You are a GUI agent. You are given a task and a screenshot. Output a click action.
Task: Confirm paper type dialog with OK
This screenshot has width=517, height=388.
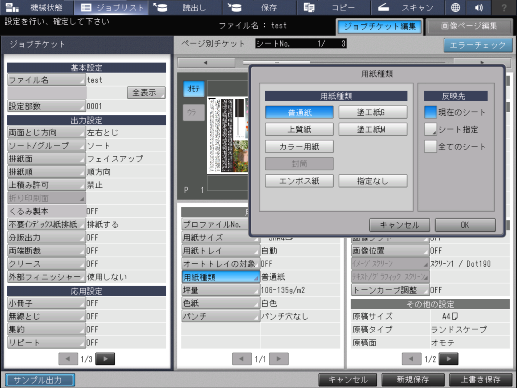coord(465,225)
